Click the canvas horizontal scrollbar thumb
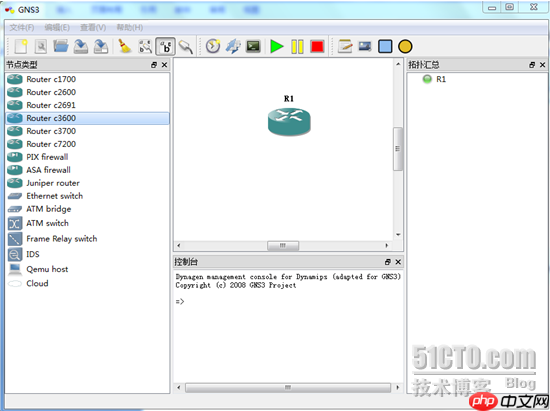The width and height of the screenshot is (550, 411). [283, 245]
